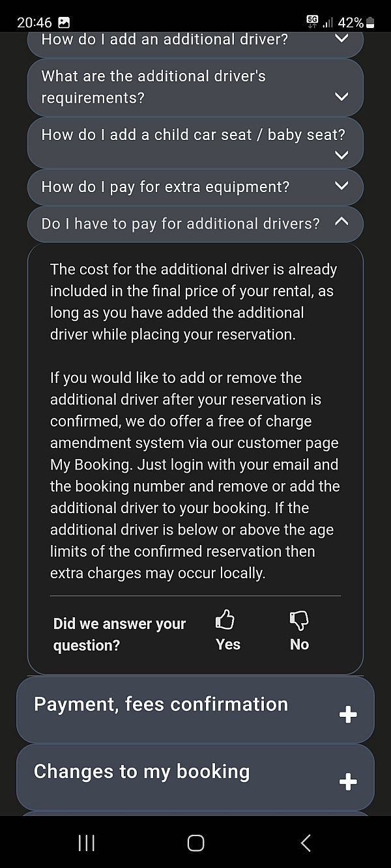Tap the "What are the additional driver's requirements?" question
Image resolution: width=391 pixels, height=868 pixels.
[x=154, y=87]
